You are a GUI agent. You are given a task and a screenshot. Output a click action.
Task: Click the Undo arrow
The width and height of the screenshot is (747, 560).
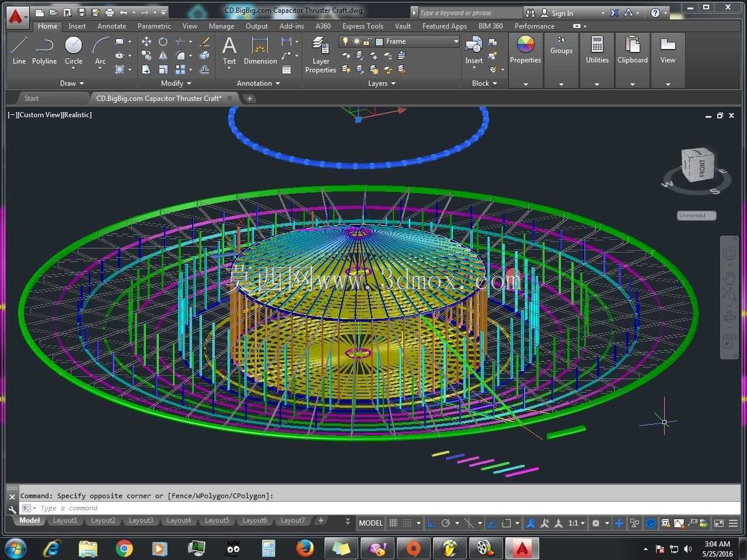(x=123, y=12)
